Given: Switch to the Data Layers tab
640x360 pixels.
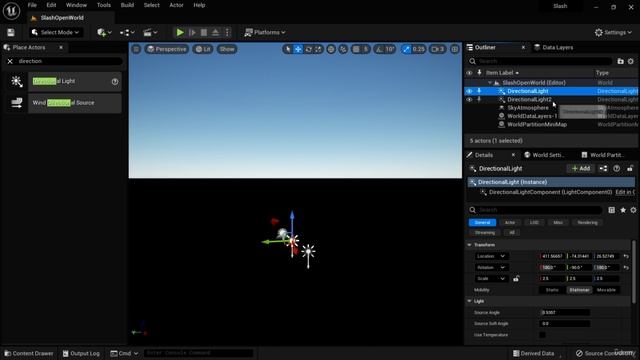Looking at the screenshot, I should click(x=554, y=47).
